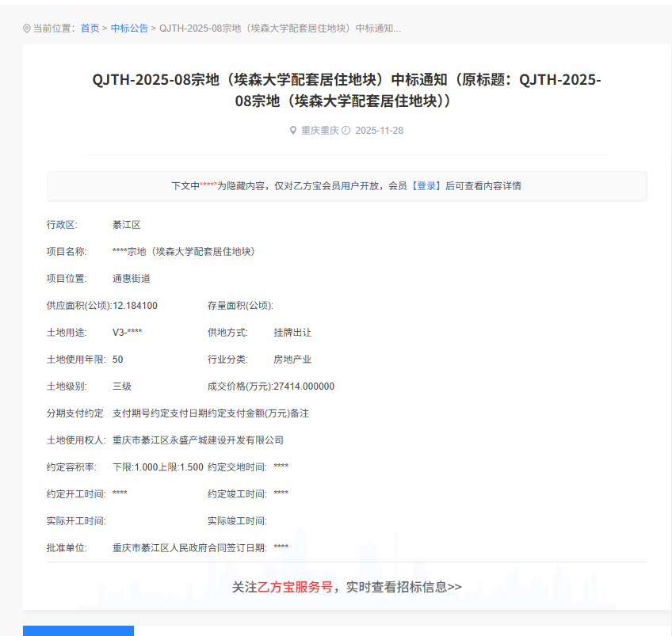Click the 挂牌出让 supply method value
The image size is (672, 636).
[x=292, y=333]
